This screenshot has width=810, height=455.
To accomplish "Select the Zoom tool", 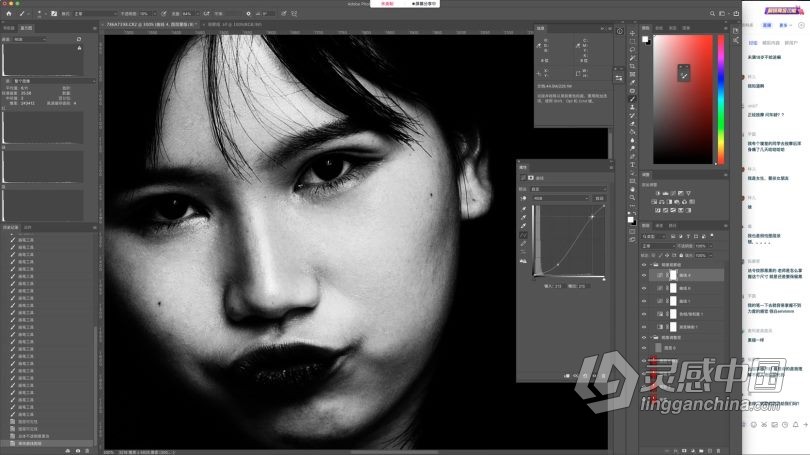I will [x=632, y=197].
